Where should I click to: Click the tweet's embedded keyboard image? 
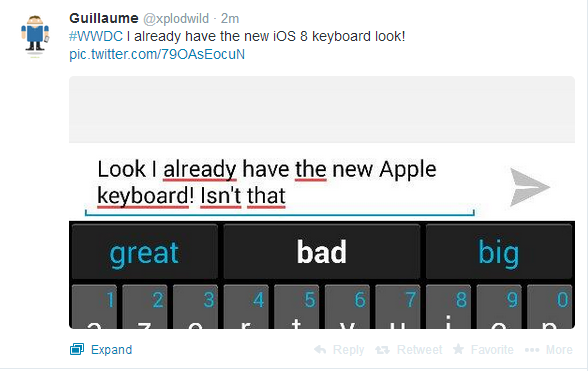click(x=322, y=203)
